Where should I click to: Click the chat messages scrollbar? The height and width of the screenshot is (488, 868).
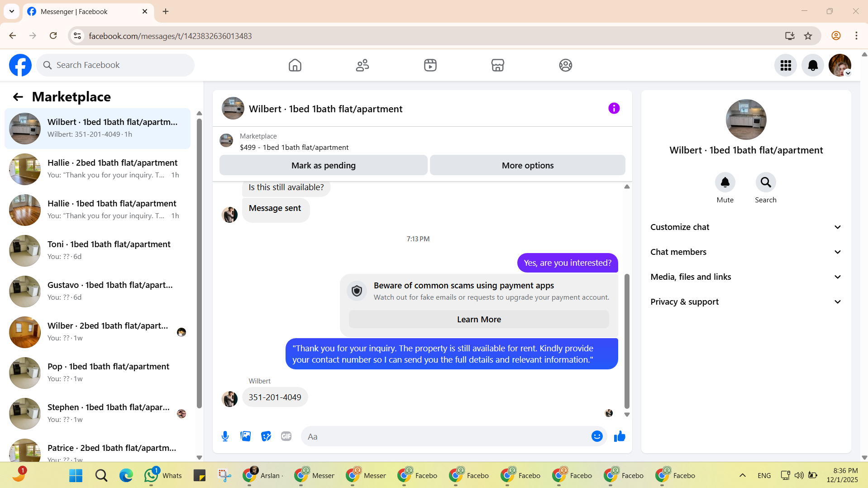click(x=627, y=342)
